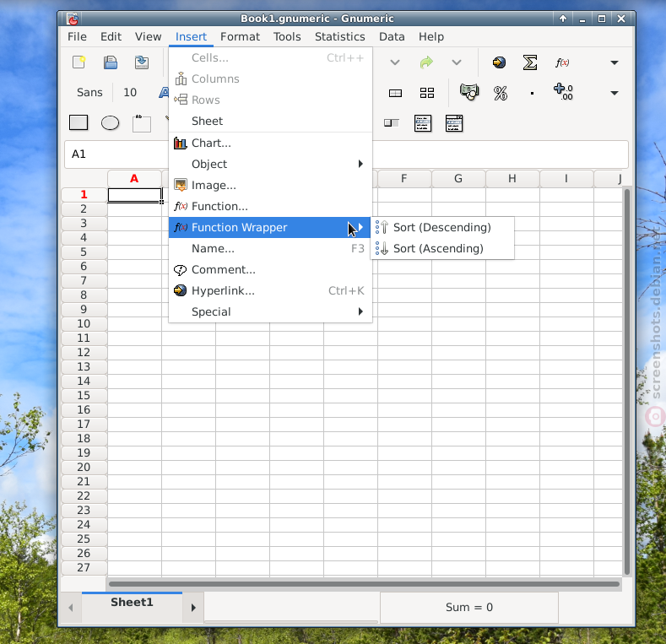Viewport: 666px width, 644px height.
Task: Click the window always-on-top arrow button
Action: click(x=563, y=19)
